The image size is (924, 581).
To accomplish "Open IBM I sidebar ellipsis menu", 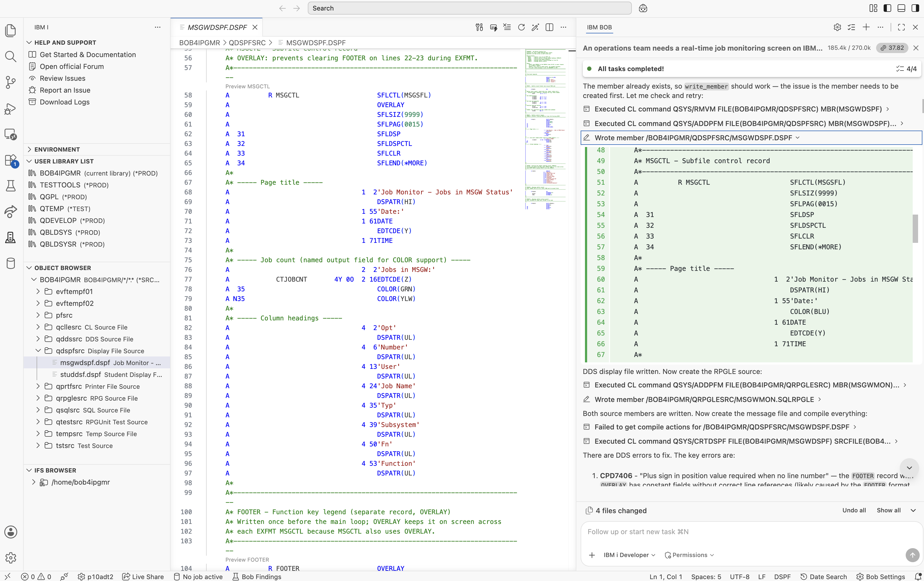I will click(157, 27).
